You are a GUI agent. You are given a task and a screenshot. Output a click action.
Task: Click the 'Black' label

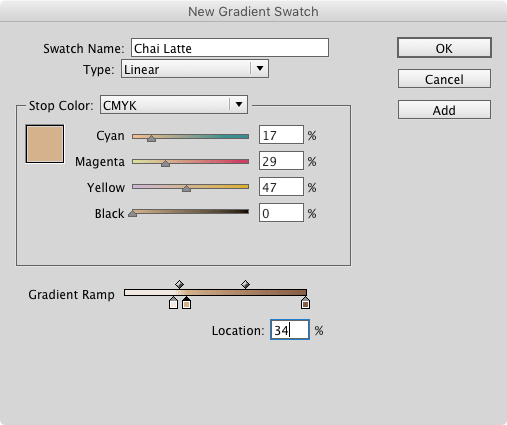[110, 214]
